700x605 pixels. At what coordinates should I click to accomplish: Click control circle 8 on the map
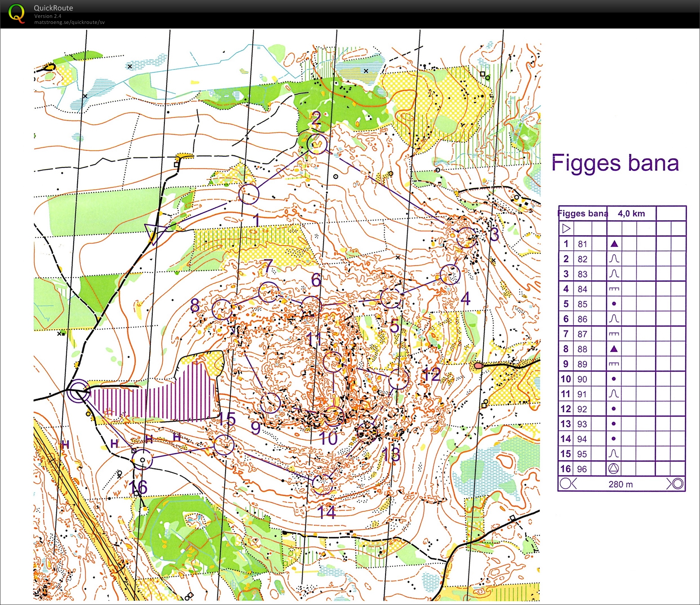coord(222,310)
